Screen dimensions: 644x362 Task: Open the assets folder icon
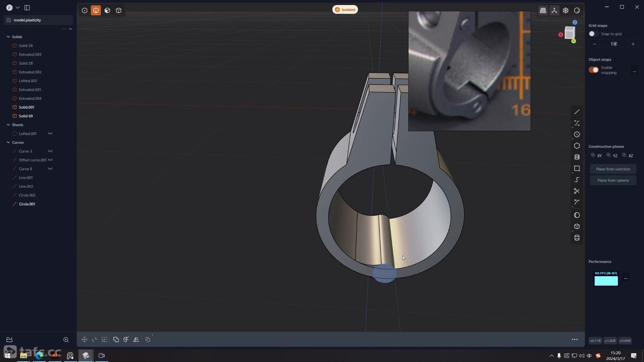pyautogui.click(x=9, y=340)
